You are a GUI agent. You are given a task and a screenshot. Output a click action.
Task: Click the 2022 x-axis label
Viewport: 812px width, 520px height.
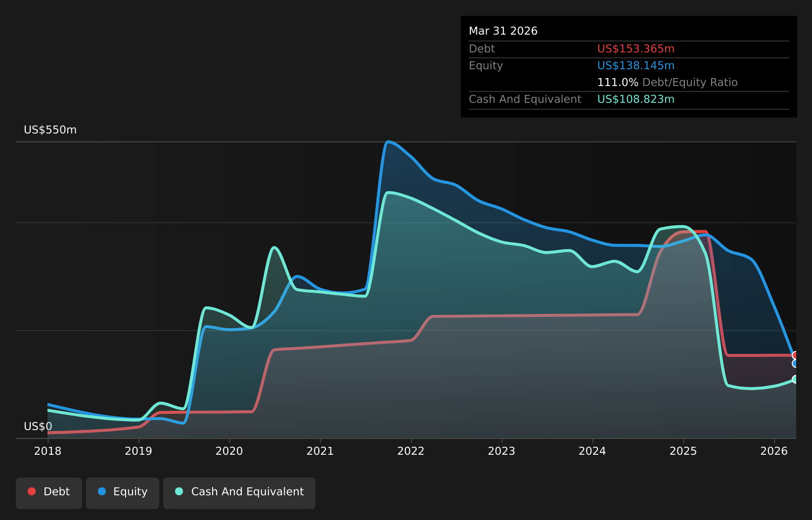(411, 451)
